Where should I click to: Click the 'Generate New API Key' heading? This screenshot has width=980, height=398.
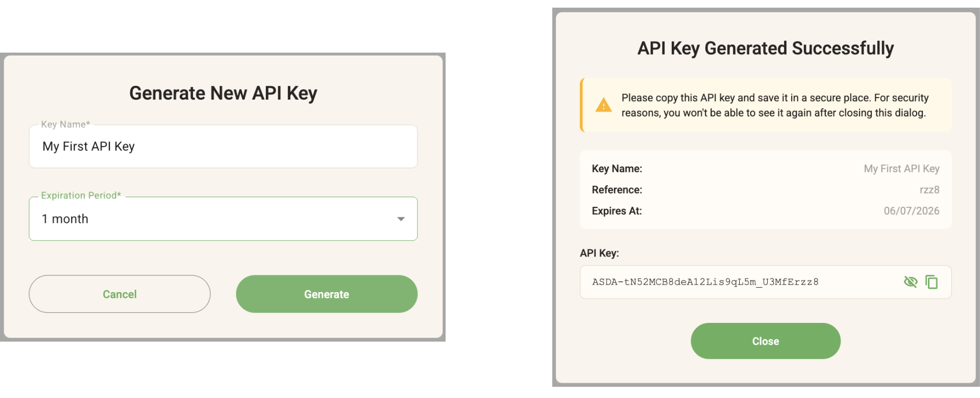click(223, 93)
